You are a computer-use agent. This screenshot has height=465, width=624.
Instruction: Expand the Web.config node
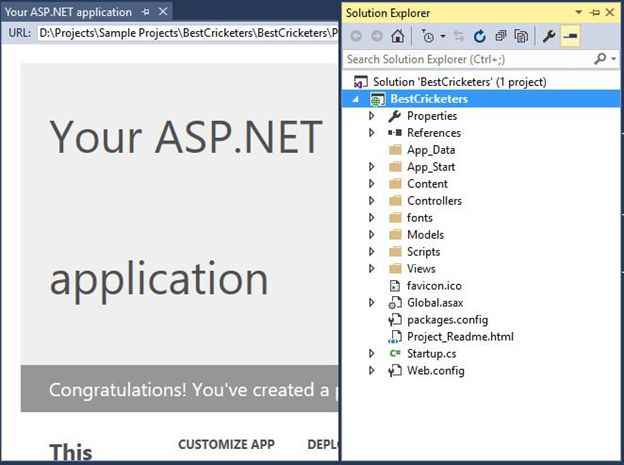click(x=371, y=371)
